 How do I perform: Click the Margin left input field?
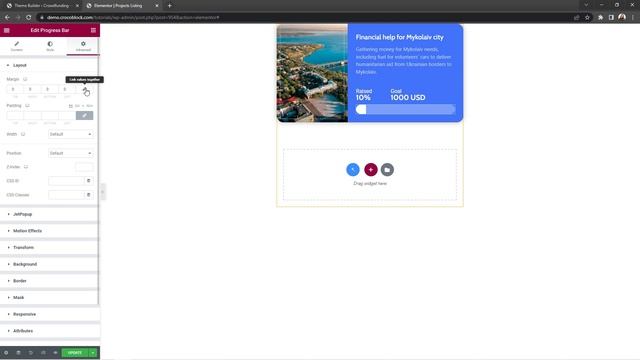click(x=67, y=89)
